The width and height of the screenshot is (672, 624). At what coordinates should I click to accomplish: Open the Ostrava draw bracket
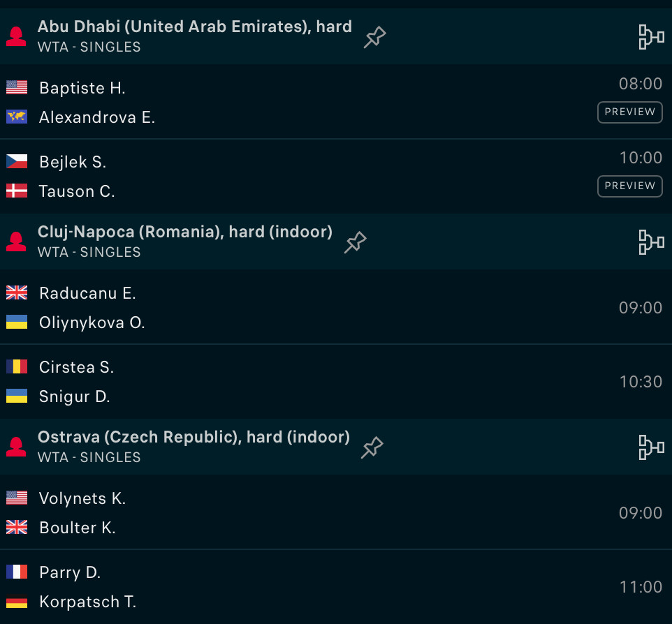pos(652,447)
